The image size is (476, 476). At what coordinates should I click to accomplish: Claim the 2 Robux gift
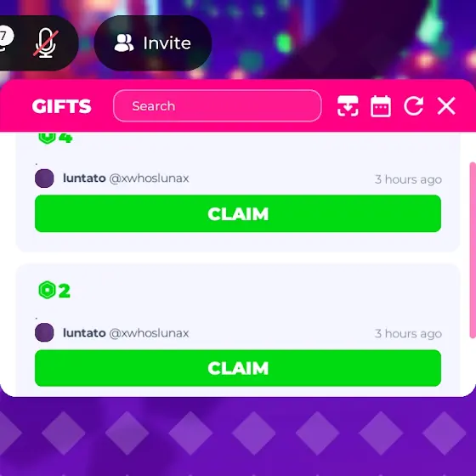click(238, 368)
